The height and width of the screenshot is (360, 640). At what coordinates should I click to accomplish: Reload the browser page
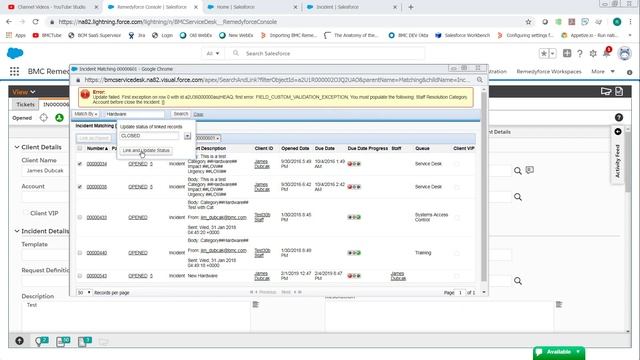(36, 22)
